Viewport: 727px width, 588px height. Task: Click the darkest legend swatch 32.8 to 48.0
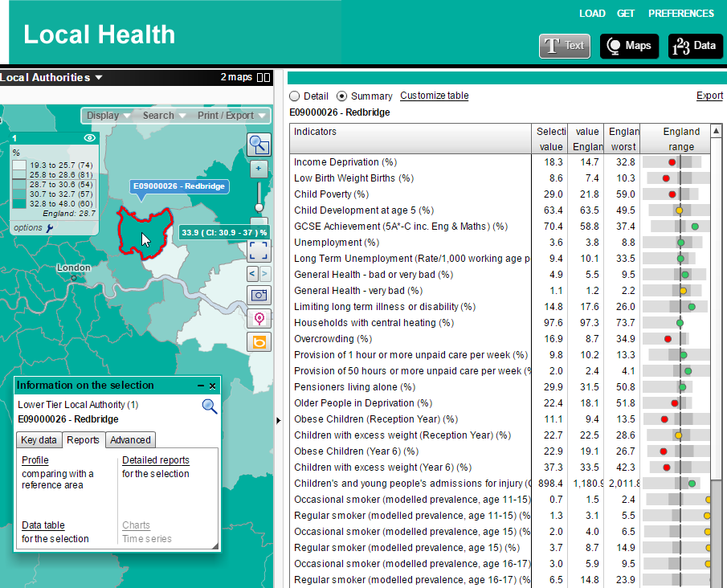point(19,203)
